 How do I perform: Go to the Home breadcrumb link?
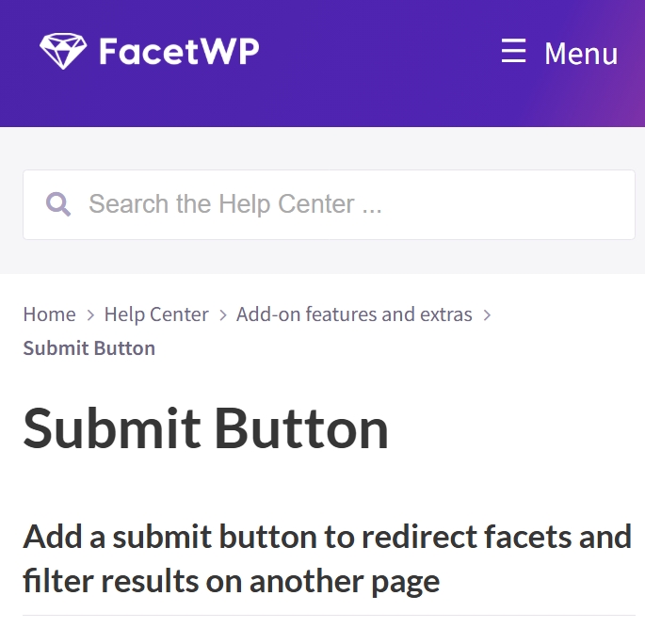[x=49, y=314]
